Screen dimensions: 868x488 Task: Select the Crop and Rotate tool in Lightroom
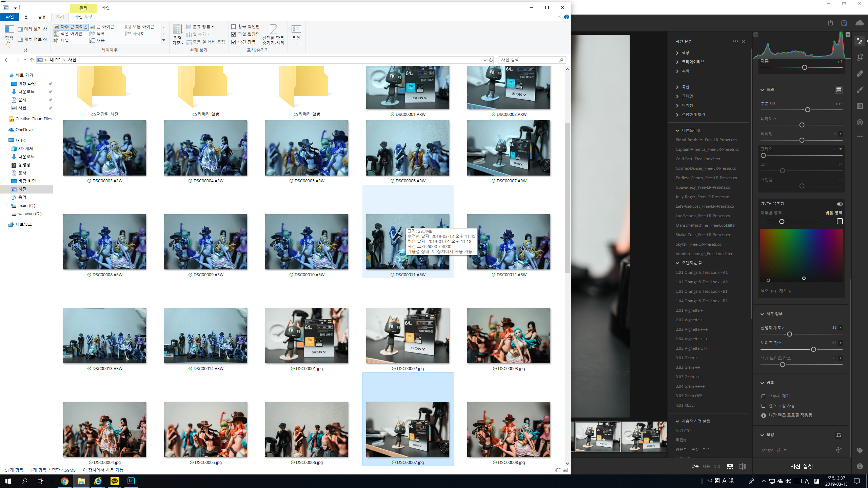[x=860, y=57]
